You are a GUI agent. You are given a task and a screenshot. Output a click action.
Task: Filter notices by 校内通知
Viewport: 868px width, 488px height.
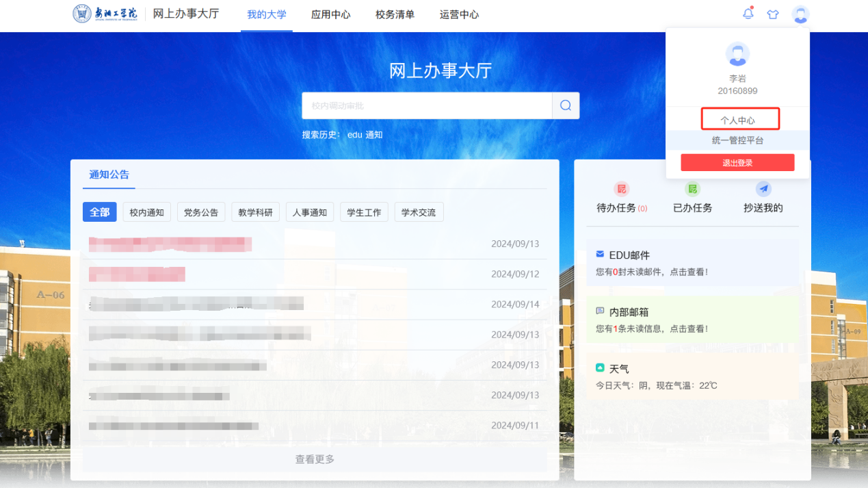coord(147,212)
